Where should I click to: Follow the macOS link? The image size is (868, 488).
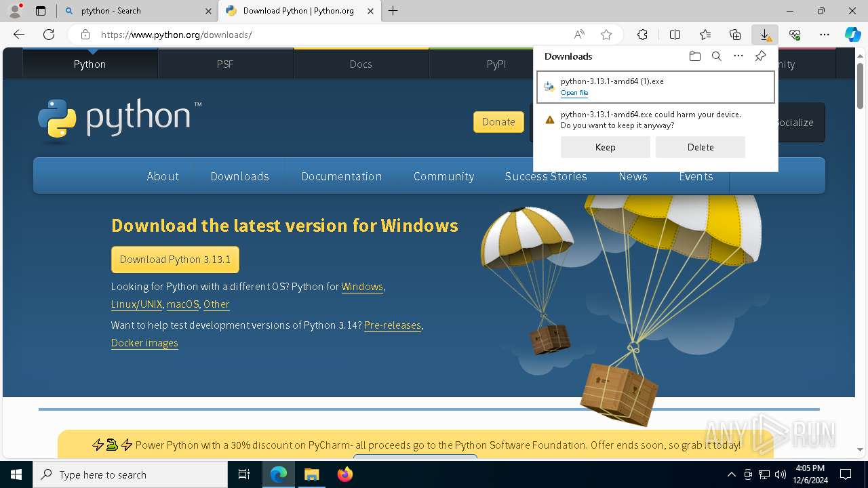pyautogui.click(x=182, y=304)
